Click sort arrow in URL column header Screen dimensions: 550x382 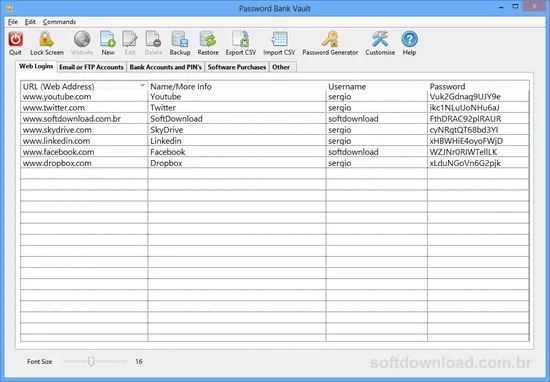(142, 86)
